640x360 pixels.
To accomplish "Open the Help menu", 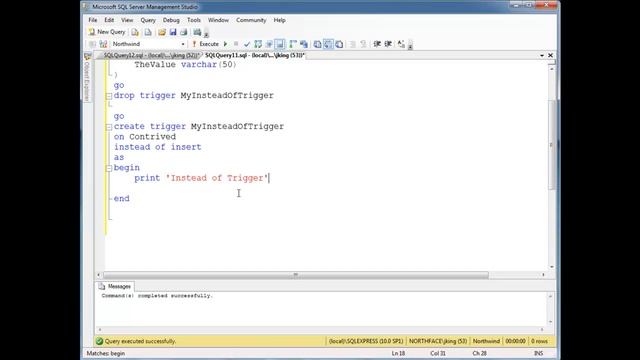I will (x=280, y=20).
